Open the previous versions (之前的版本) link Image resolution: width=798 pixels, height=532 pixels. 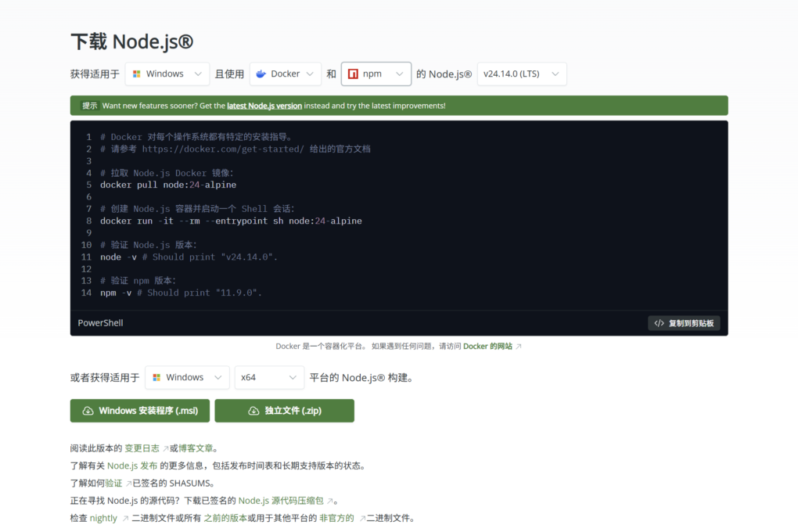pos(225,518)
